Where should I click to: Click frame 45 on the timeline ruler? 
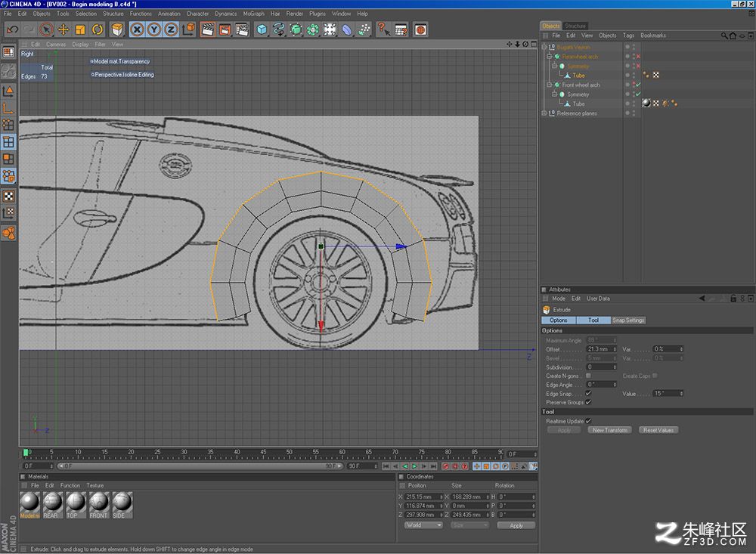[x=263, y=453]
